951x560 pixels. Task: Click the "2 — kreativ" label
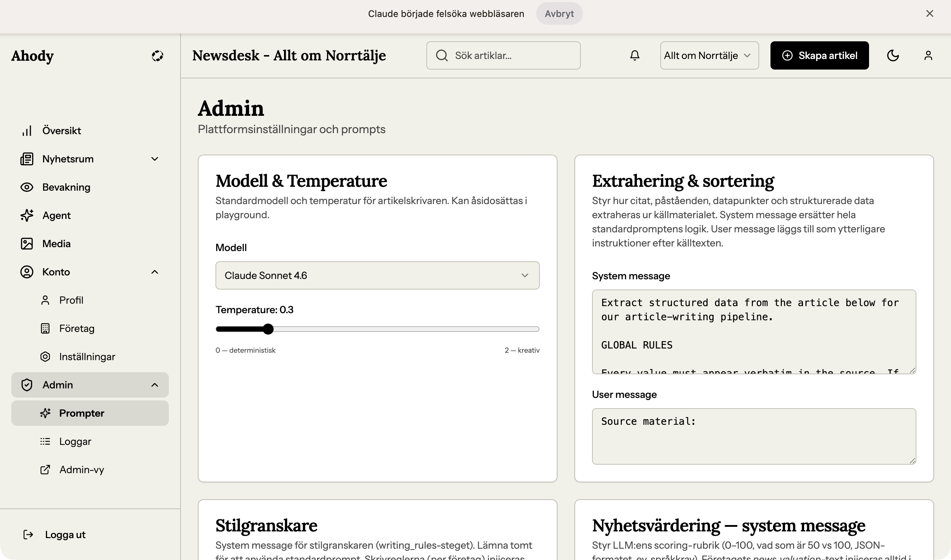click(522, 350)
